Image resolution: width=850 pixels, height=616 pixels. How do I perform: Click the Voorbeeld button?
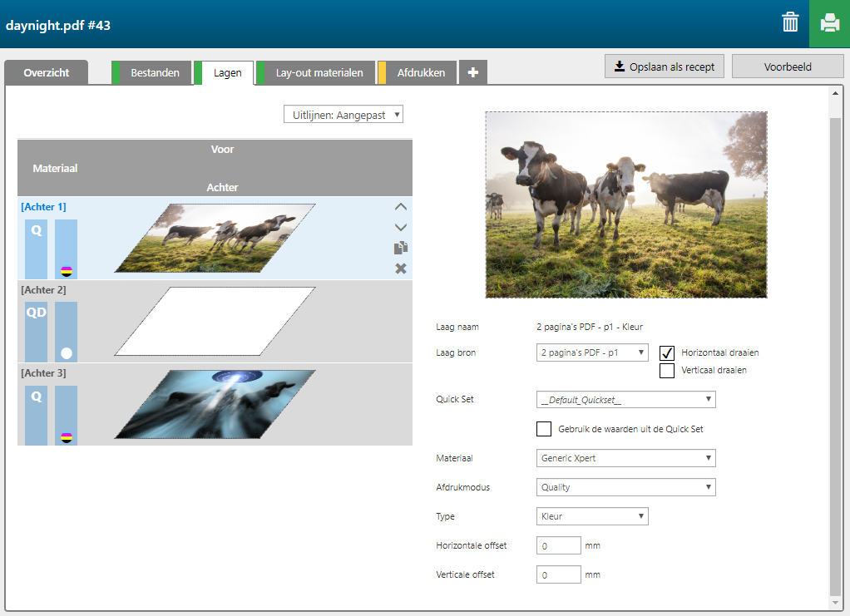tap(787, 67)
